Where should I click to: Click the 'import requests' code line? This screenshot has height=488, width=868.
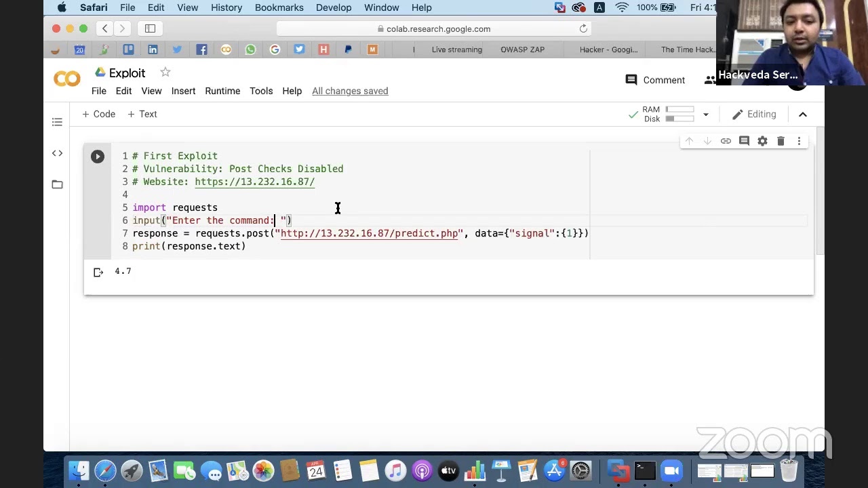pos(175,207)
